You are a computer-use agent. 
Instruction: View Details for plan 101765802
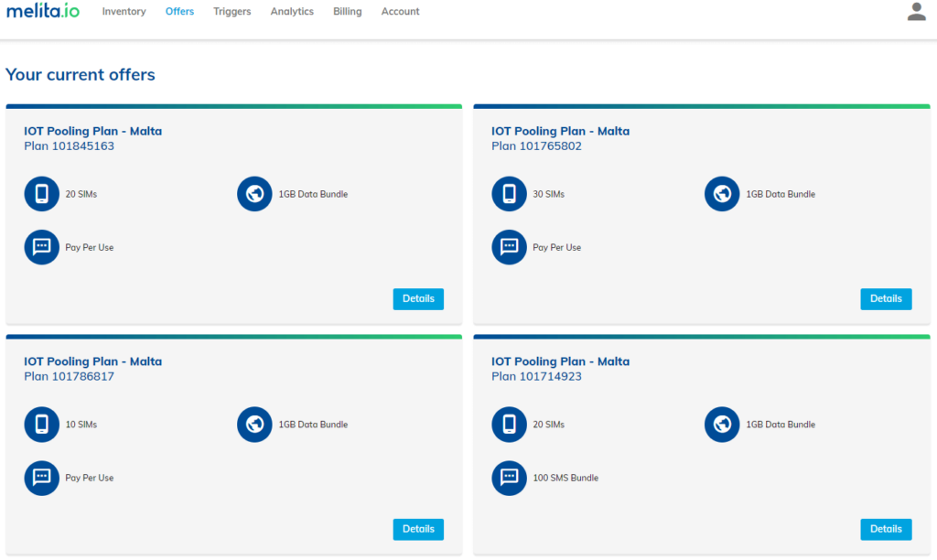(x=886, y=299)
